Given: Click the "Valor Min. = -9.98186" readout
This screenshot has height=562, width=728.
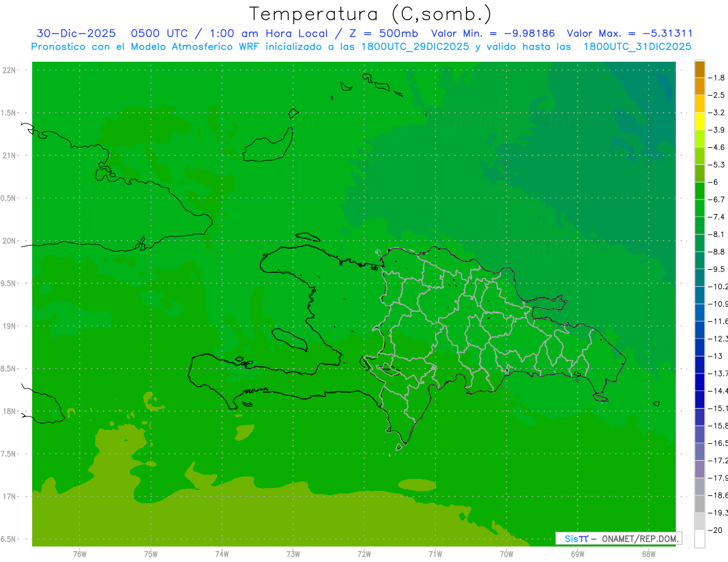Looking at the screenshot, I should click(x=493, y=34).
